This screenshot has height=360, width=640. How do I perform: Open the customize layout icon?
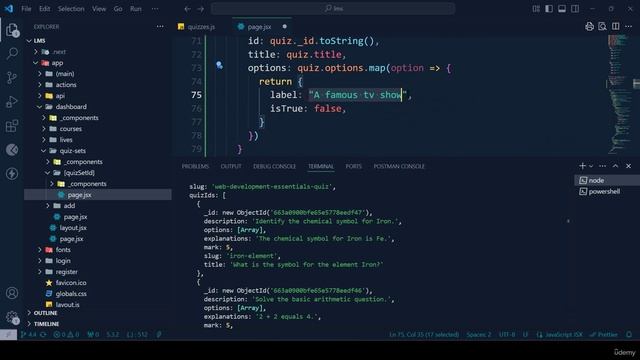(x=536, y=9)
